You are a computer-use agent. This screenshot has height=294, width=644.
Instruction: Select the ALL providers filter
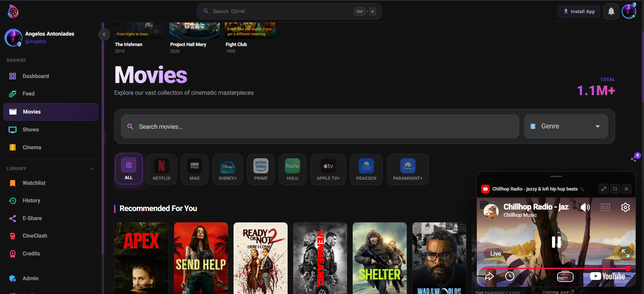click(129, 169)
